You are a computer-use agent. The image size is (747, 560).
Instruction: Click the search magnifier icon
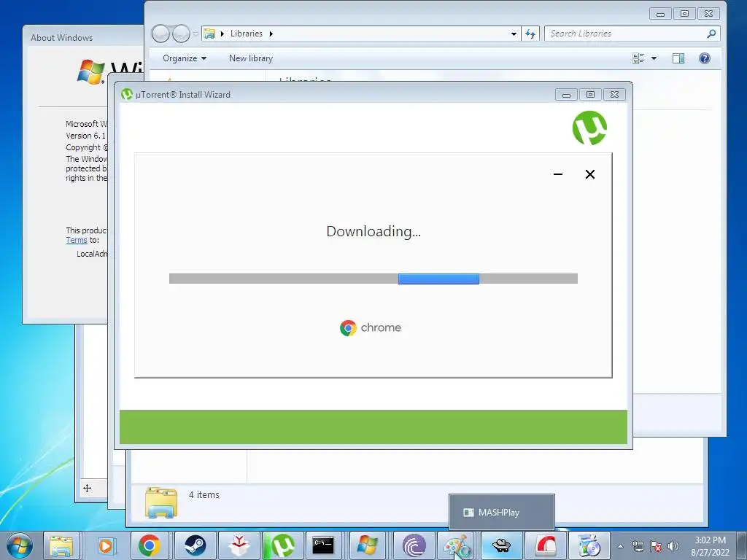(711, 34)
